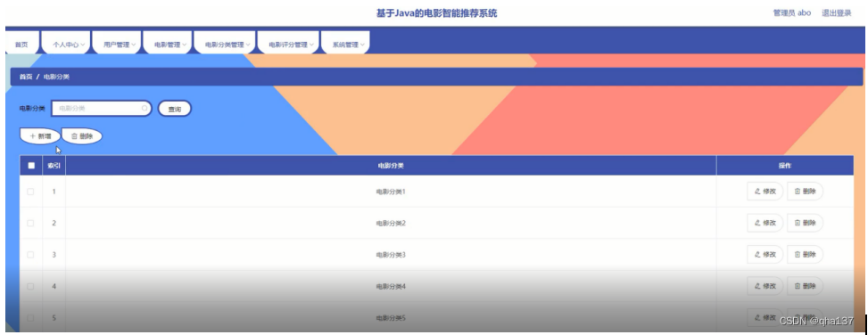The width and height of the screenshot is (868, 335).
Task: Click the 管理员 abo account label
Action: point(791,13)
